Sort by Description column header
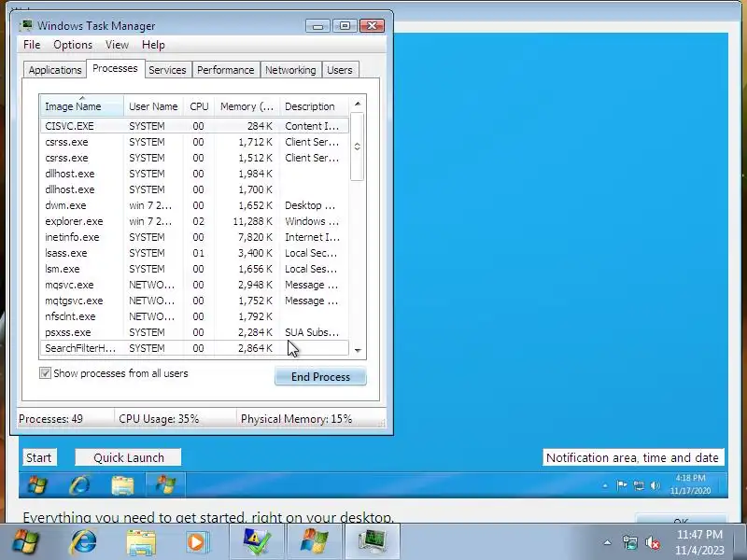This screenshot has height=560, width=747. tap(314, 106)
